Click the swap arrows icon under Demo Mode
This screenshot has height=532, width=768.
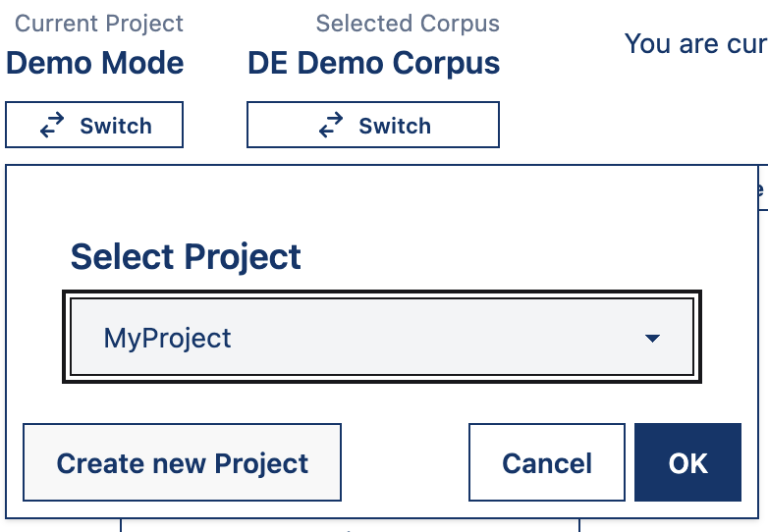point(52,126)
